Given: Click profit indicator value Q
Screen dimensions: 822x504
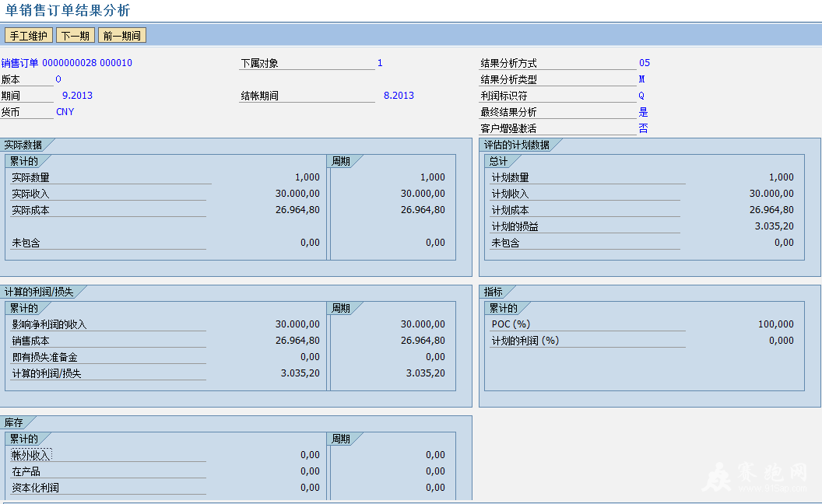Looking at the screenshot, I should click(641, 96).
